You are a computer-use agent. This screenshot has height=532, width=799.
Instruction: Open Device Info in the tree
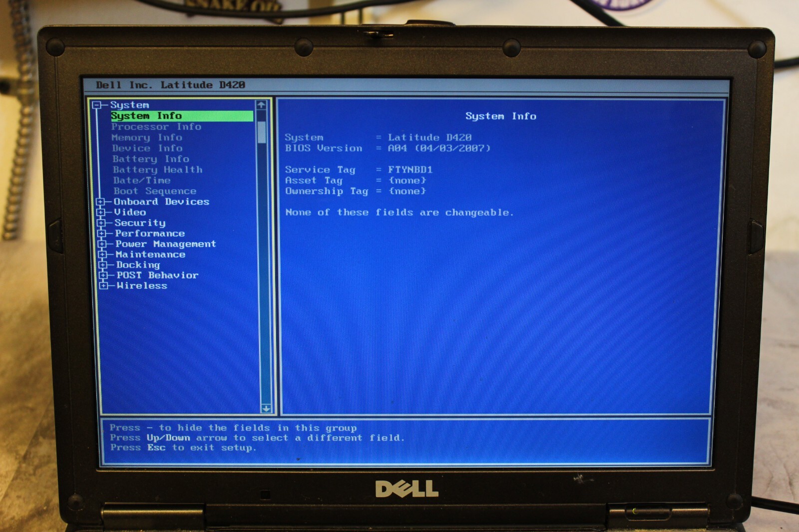coord(147,148)
